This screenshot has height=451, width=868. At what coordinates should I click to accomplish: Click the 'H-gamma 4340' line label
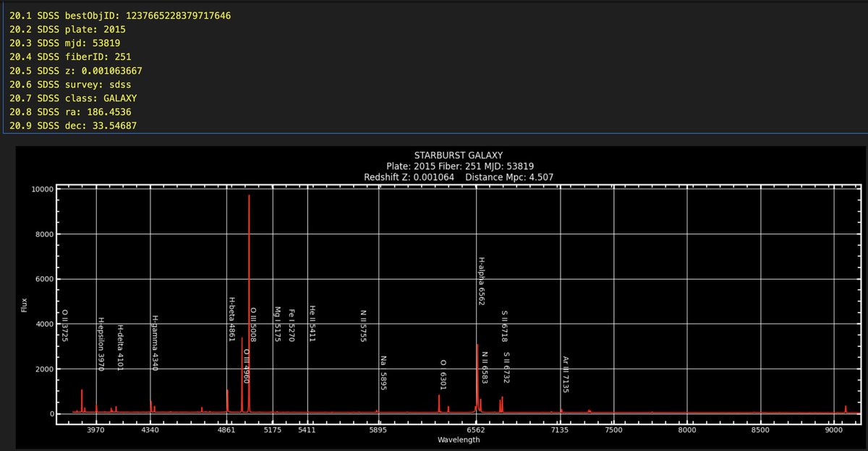click(154, 343)
